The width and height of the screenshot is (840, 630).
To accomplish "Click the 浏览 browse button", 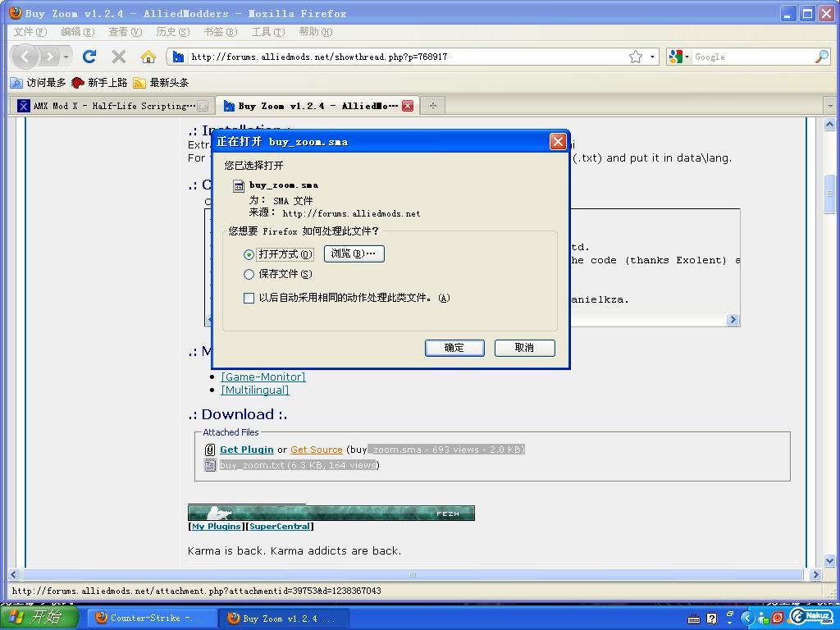I will [x=354, y=253].
